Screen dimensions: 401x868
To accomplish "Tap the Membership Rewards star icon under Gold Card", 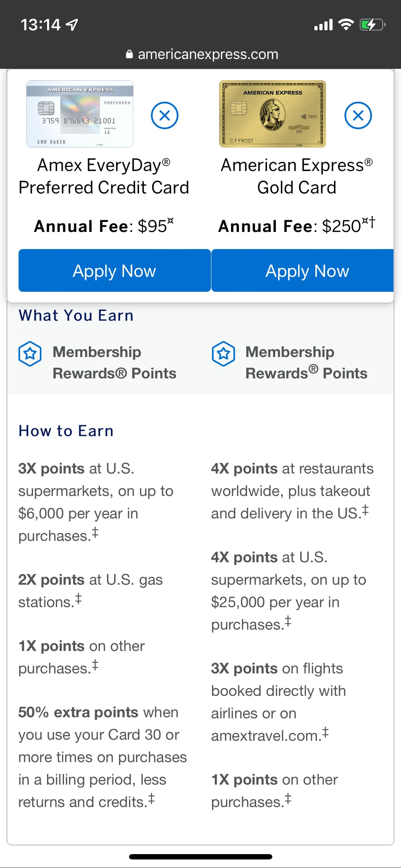I will point(223,353).
